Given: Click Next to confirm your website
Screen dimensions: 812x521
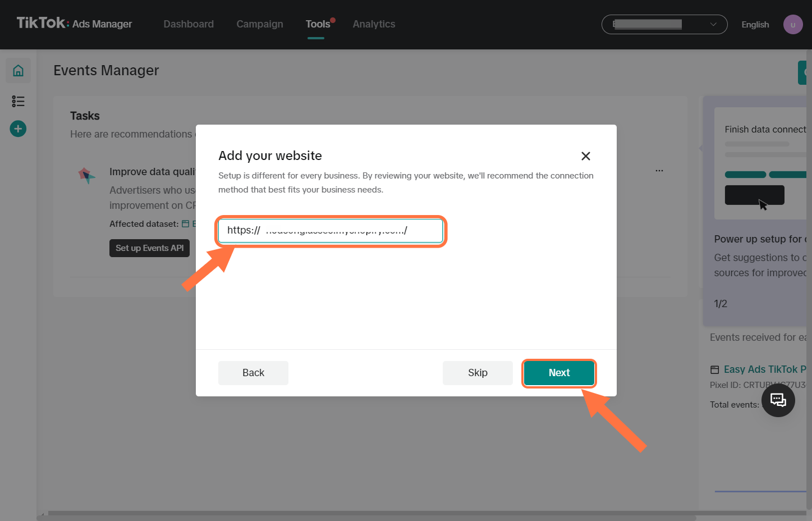Looking at the screenshot, I should [558, 373].
